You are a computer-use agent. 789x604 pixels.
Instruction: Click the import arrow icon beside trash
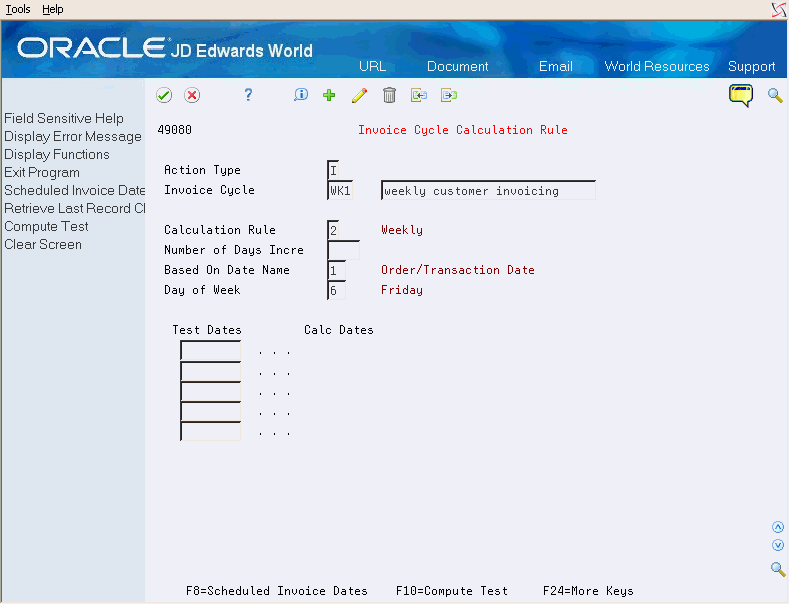[419, 95]
